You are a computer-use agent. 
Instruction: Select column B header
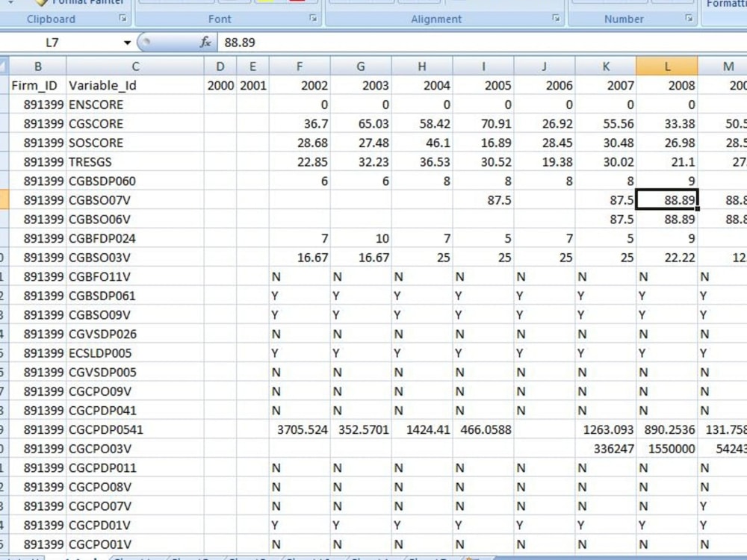[38, 66]
